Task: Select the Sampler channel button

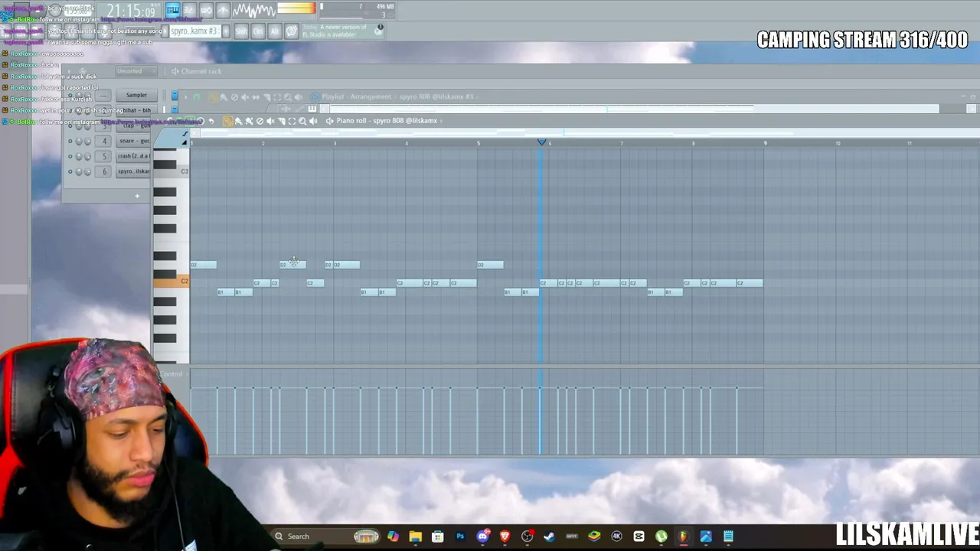Action: pos(136,95)
